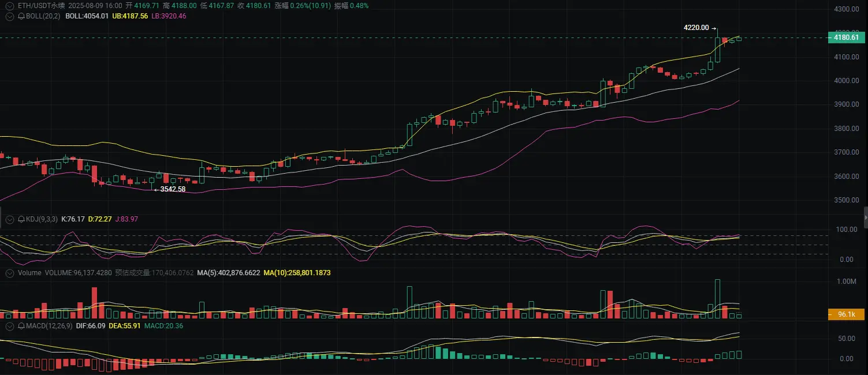
Task: Click the VOLUME:96,137.4280 value
Action: (78, 272)
